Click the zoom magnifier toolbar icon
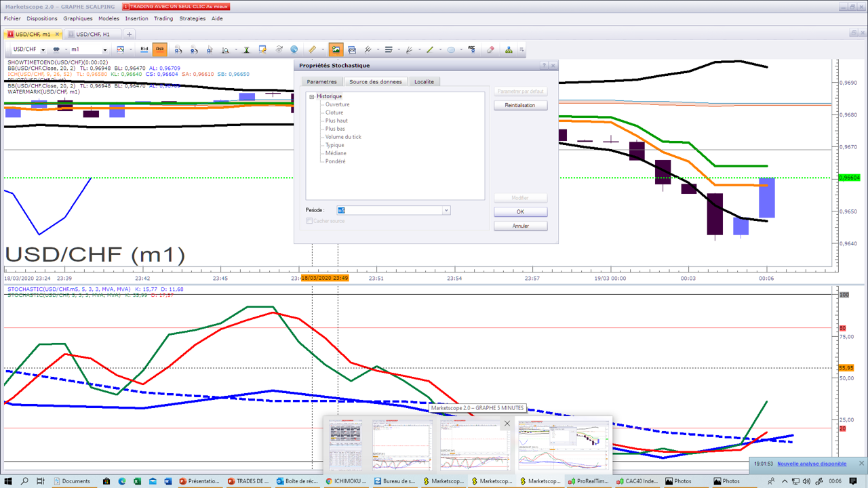Screen dimensions: 868x488 click(226, 49)
